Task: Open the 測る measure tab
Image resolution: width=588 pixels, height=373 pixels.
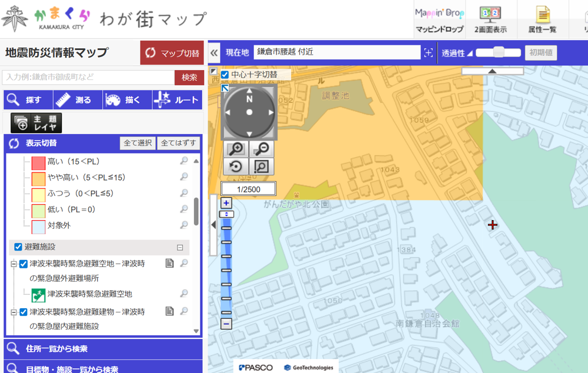Action: tap(78, 100)
